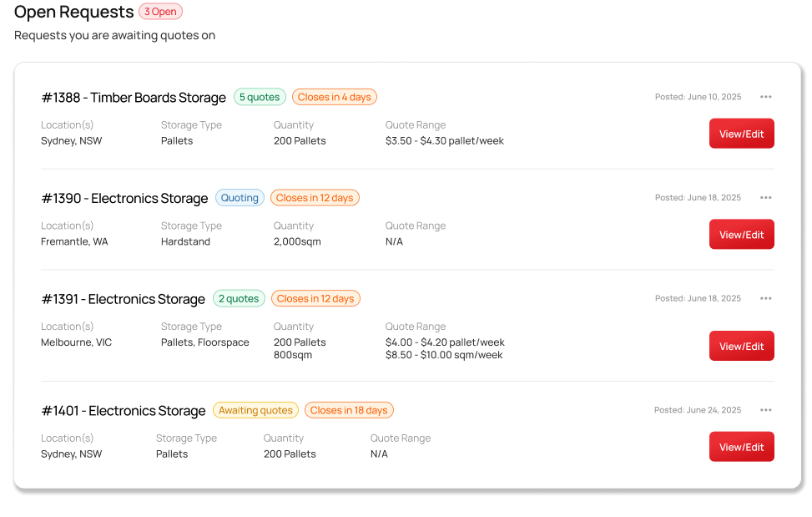Open the three-dot menu for request #1388

[x=765, y=97]
